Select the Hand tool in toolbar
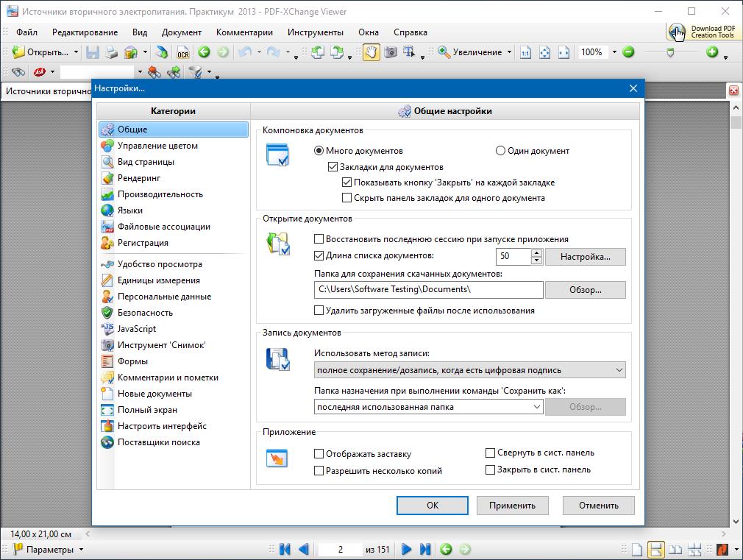Viewport: 743px width, 560px height. click(x=371, y=52)
